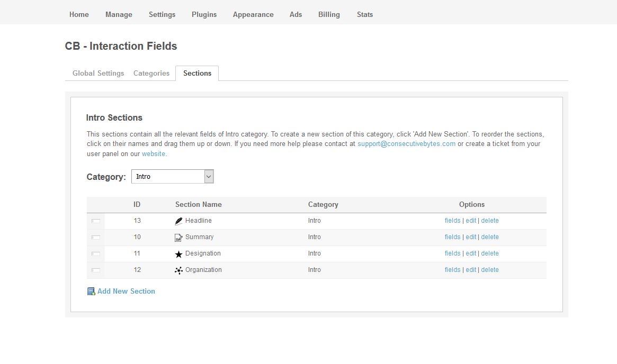Click the network icon next to Organization

tap(179, 270)
